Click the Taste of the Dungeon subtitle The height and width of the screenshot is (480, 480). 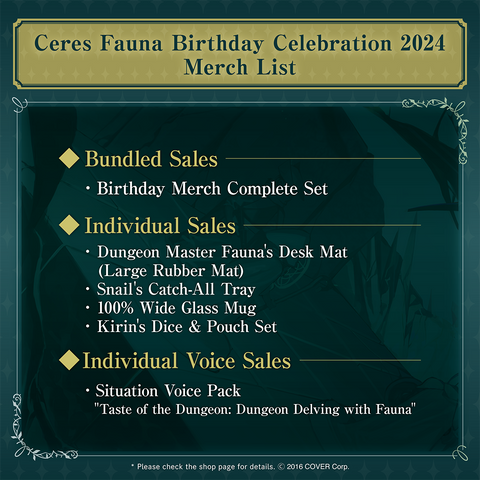click(255, 409)
